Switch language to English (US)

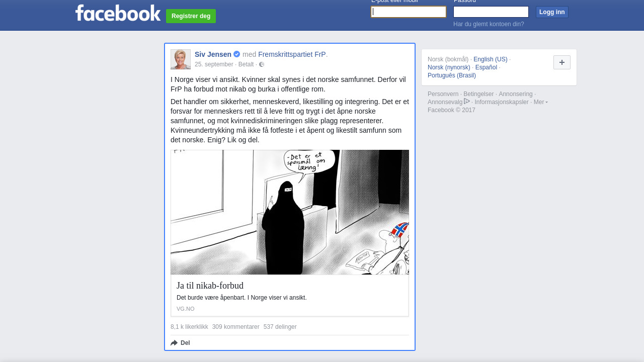tap(490, 59)
